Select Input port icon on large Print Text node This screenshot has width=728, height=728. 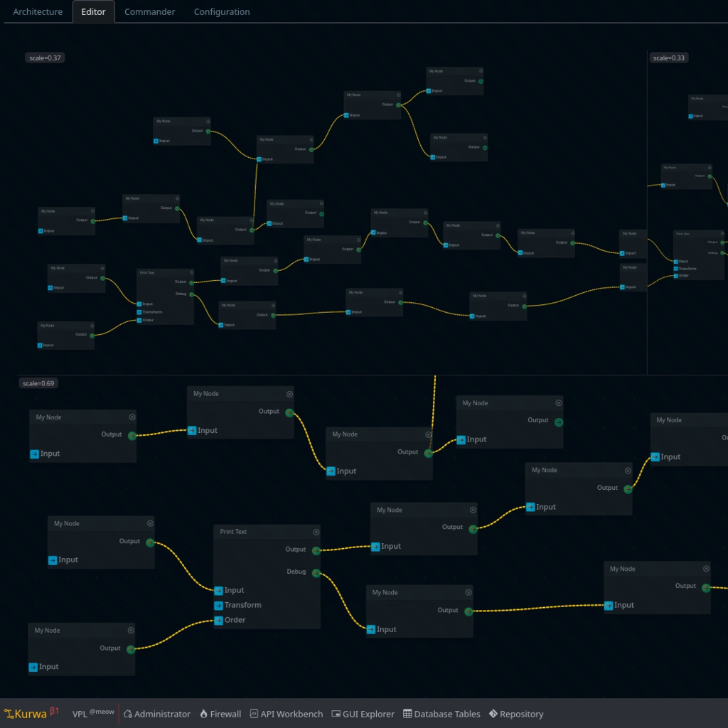point(219,590)
